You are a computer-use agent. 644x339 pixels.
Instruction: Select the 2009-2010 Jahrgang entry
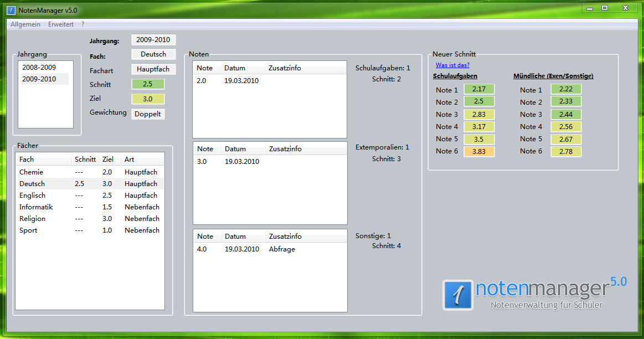point(39,79)
